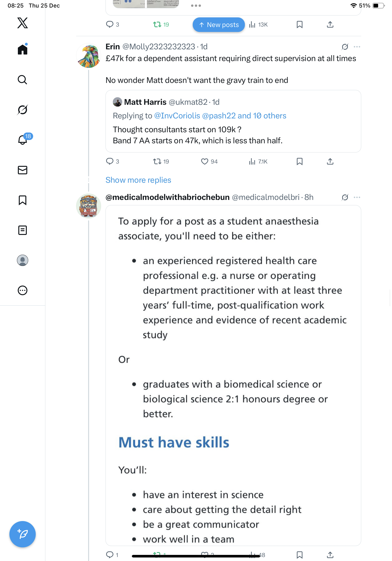Screen dimensions: 392x561
Task: Open Notifications bell with 18 badge
Action: pos(23,140)
